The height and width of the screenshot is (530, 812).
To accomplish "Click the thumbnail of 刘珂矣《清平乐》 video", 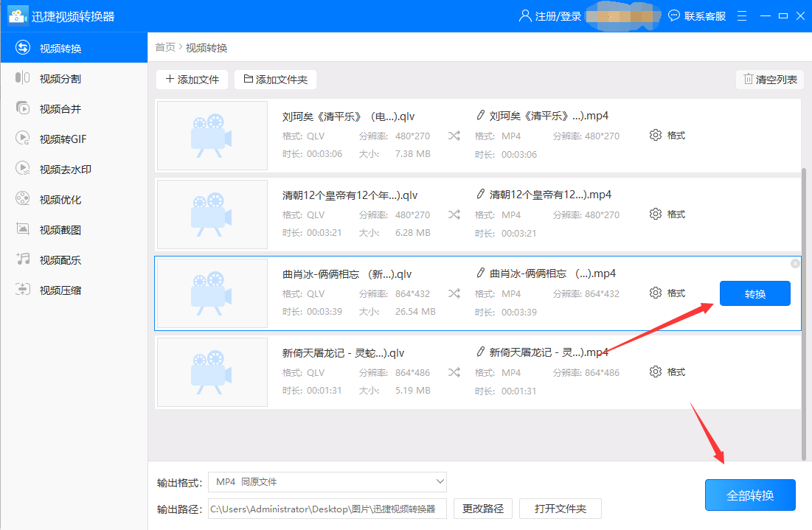I will pyautogui.click(x=212, y=136).
